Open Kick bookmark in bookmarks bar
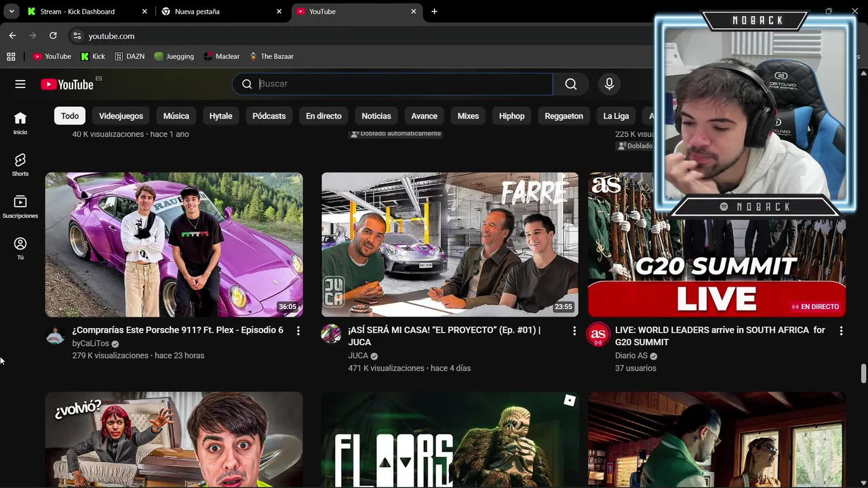This screenshot has width=868, height=488. coord(93,56)
